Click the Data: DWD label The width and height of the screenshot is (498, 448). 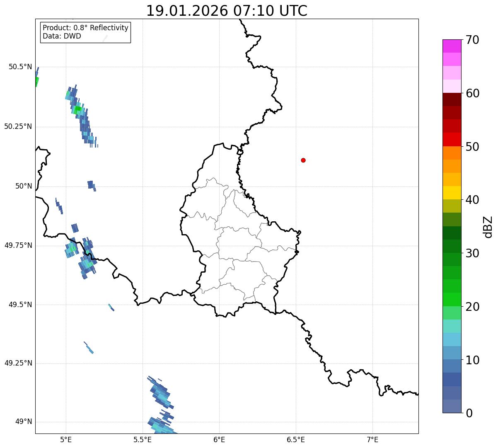click(x=62, y=36)
